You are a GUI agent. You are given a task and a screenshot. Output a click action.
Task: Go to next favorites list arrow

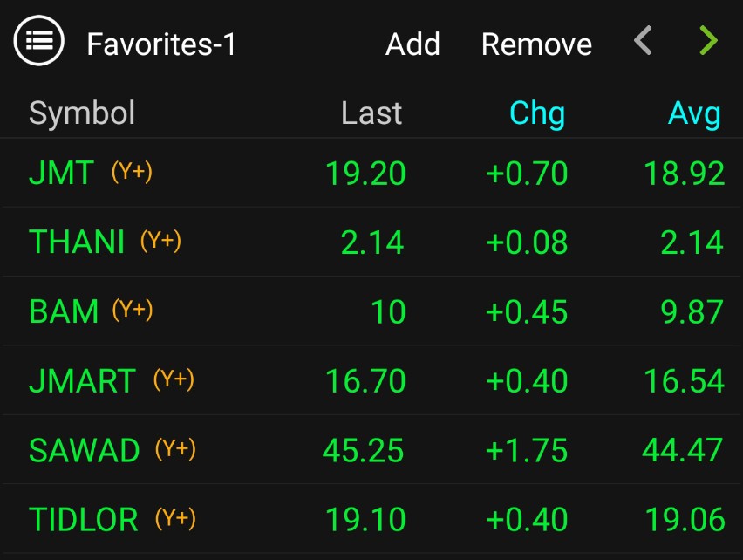click(708, 41)
